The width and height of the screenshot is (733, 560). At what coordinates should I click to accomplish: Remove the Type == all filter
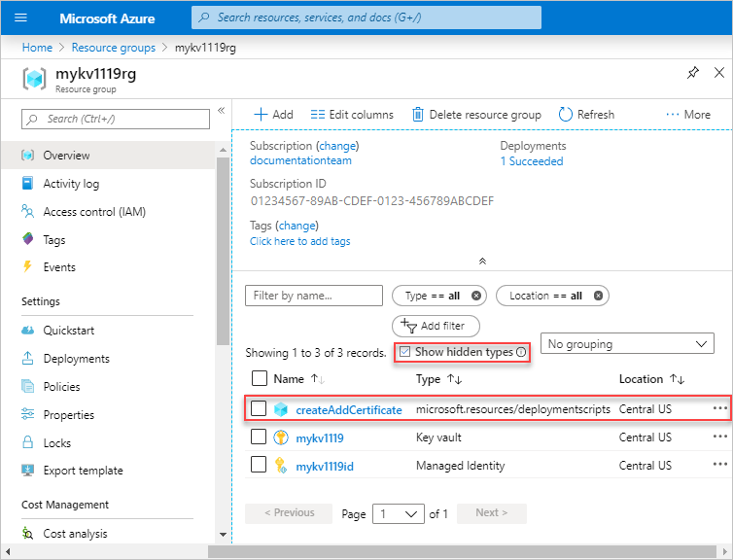pos(476,296)
